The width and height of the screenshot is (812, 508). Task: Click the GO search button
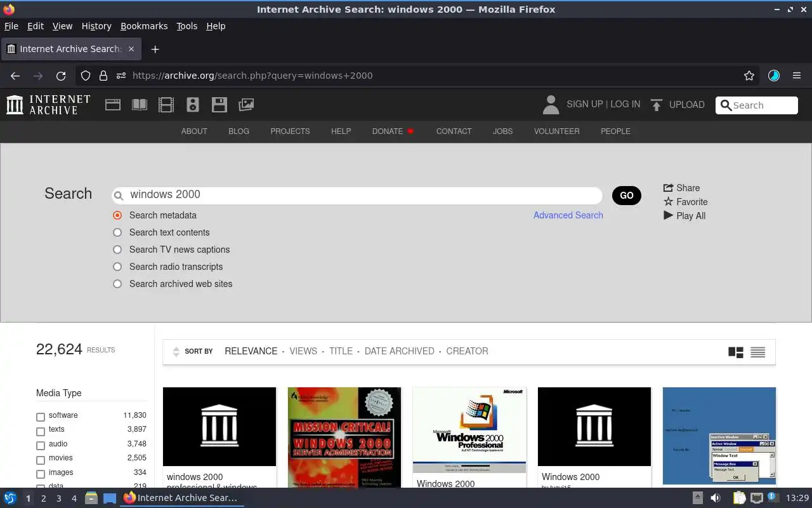coord(627,196)
